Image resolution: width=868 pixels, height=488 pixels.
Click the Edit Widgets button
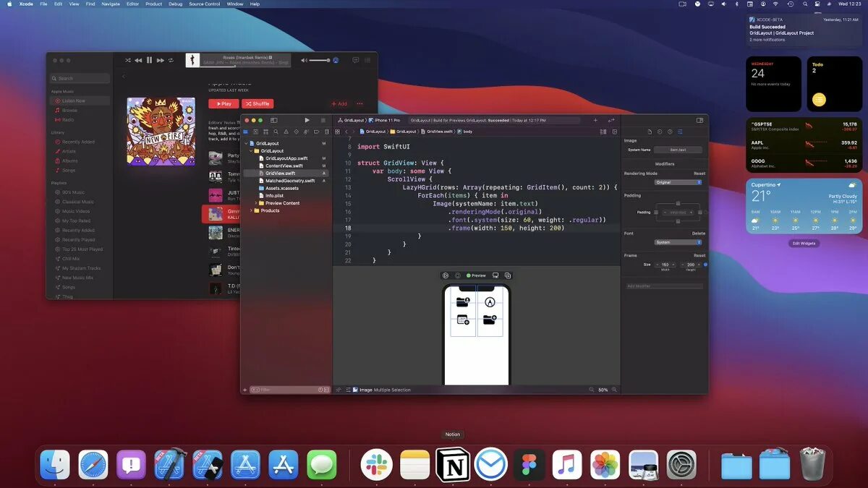(x=804, y=243)
